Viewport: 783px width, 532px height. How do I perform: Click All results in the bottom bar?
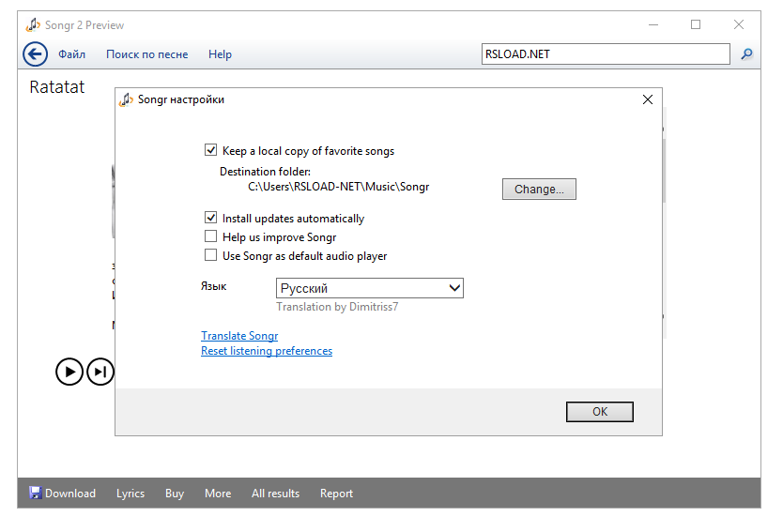(x=275, y=494)
